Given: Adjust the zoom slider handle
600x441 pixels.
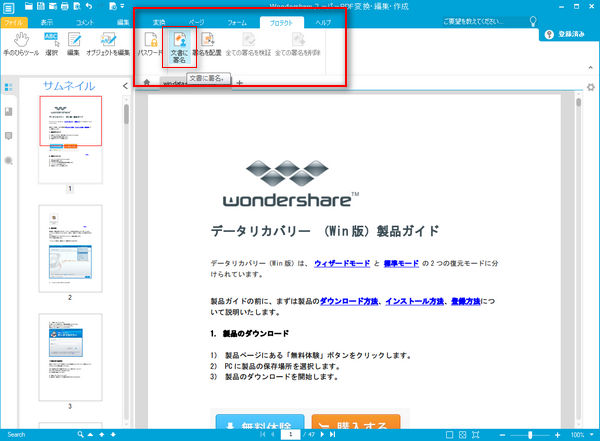Looking at the screenshot, I should [x=530, y=435].
